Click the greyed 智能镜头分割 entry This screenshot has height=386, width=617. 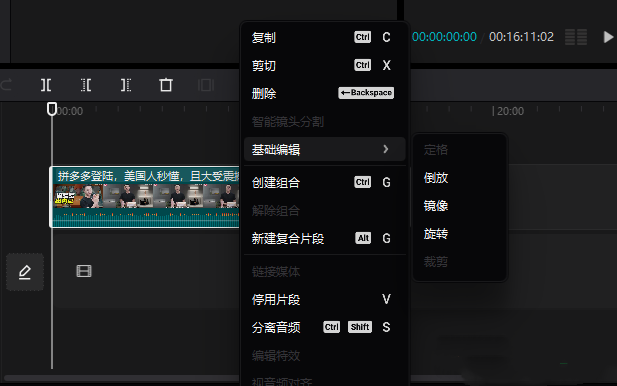(x=325, y=122)
